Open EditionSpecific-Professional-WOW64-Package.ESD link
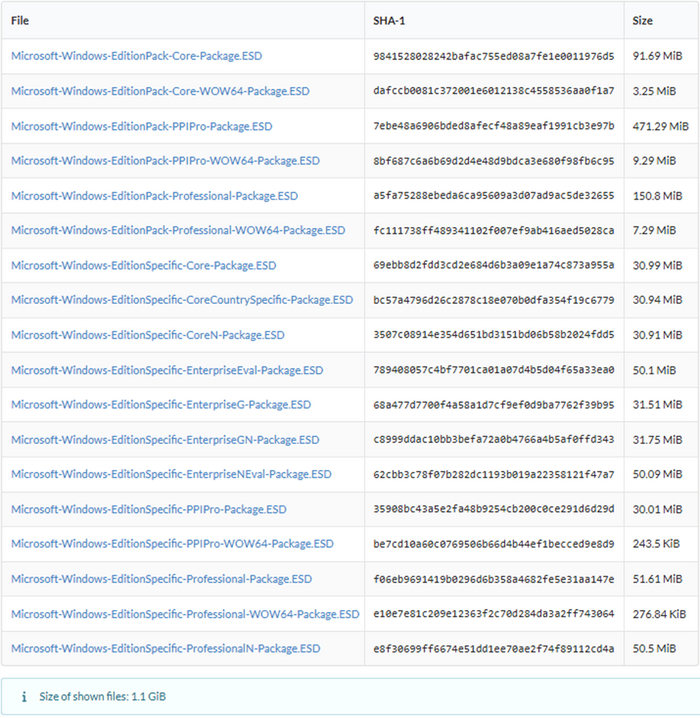Image resolution: width=700 pixels, height=718 pixels. [x=185, y=614]
